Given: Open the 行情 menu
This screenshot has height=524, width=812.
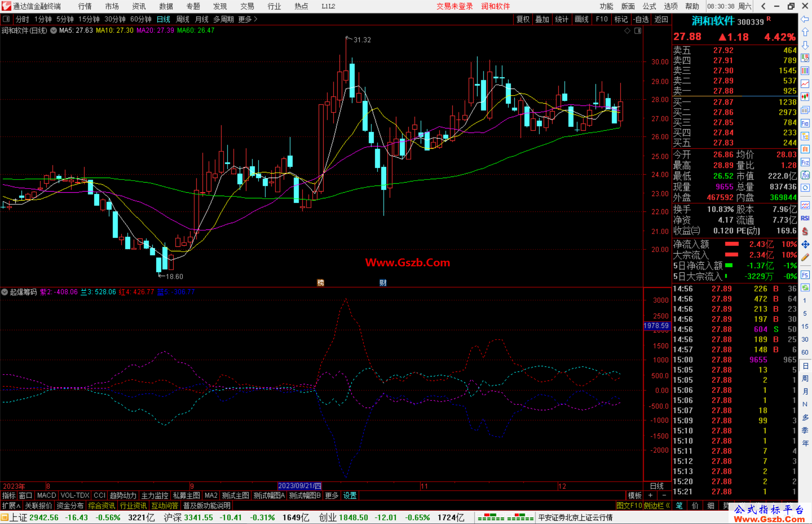Looking at the screenshot, I should [85, 6].
